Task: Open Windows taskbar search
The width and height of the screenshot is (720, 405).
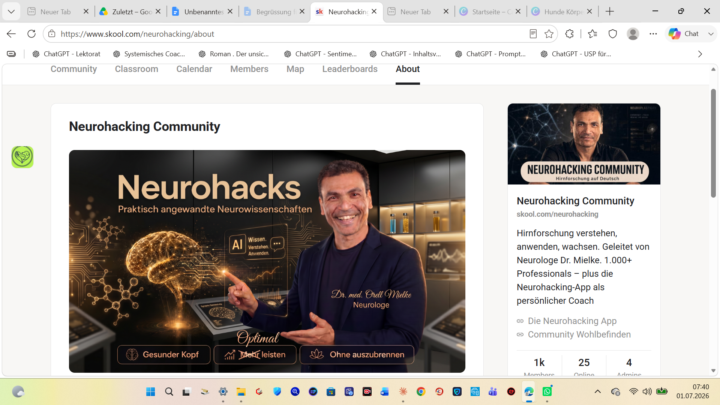Action: 169,392
